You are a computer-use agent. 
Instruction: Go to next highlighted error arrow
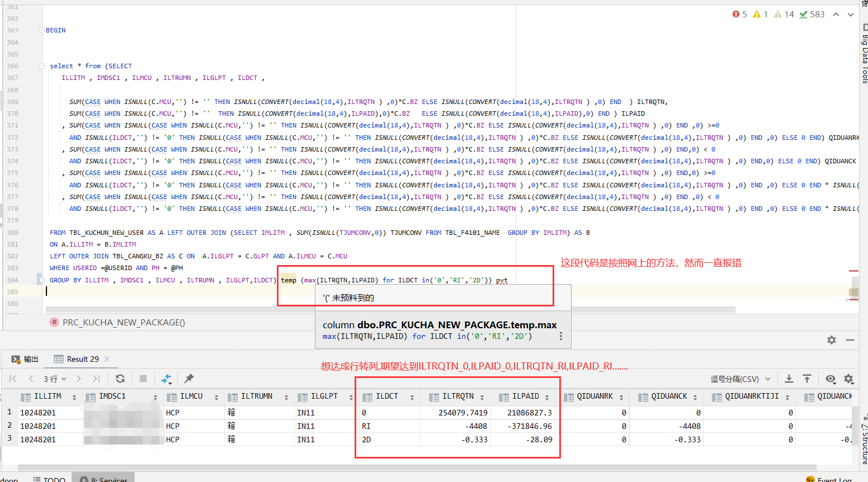point(851,15)
